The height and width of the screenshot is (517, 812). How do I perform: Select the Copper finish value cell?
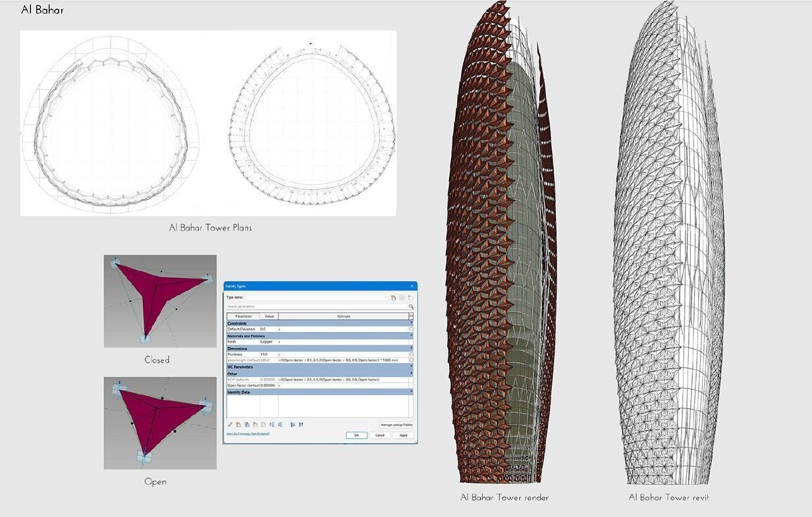point(269,342)
